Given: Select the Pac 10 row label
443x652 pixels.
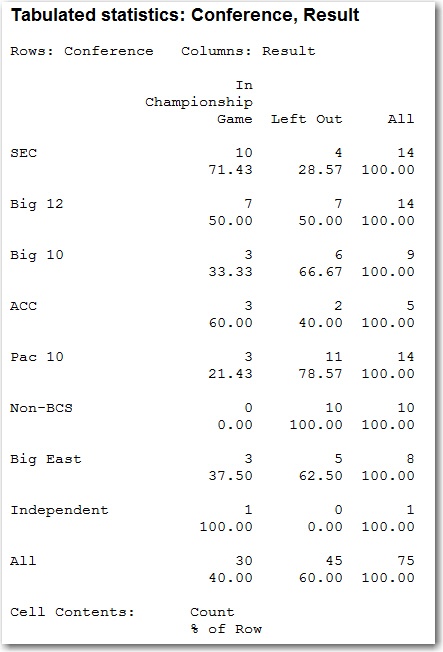Looking at the screenshot, I should (37, 357).
